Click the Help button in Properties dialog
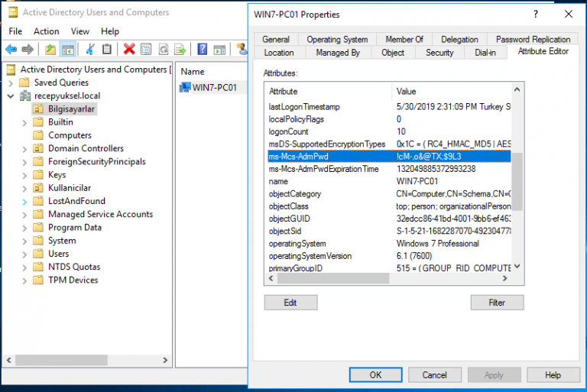Viewport: 587px width, 392px height. 553,374
